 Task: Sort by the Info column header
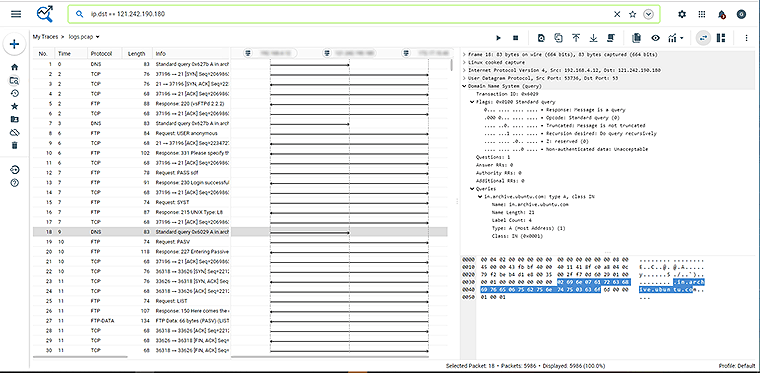[191, 53]
